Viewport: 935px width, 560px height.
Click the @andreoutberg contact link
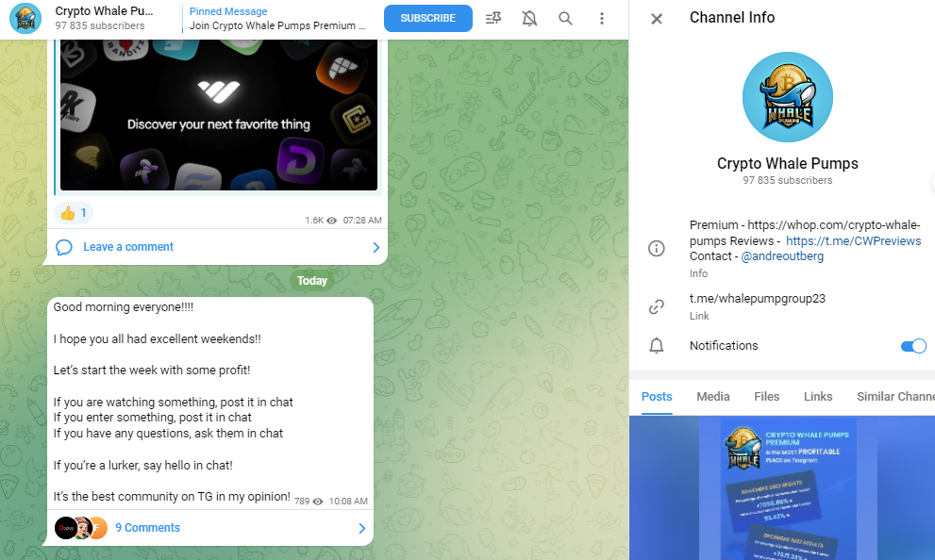click(784, 256)
